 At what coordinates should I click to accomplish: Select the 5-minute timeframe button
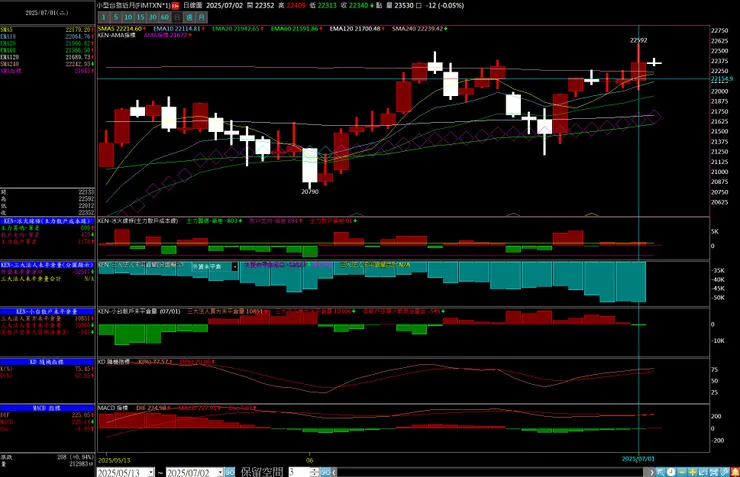116,17
